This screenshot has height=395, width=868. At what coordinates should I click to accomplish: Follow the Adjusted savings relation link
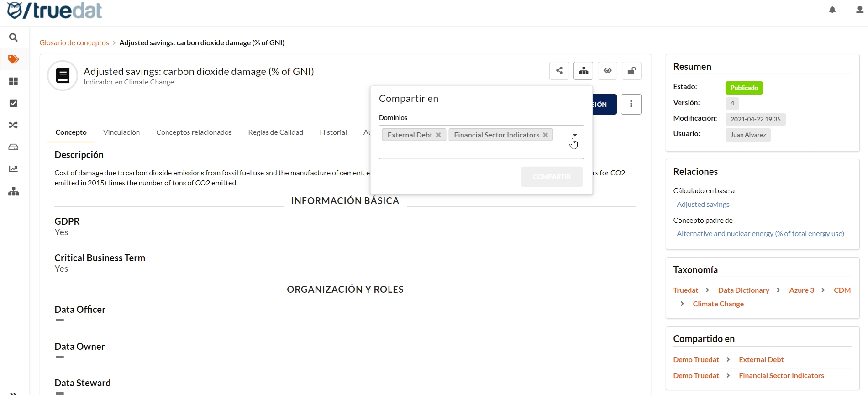pyautogui.click(x=703, y=205)
